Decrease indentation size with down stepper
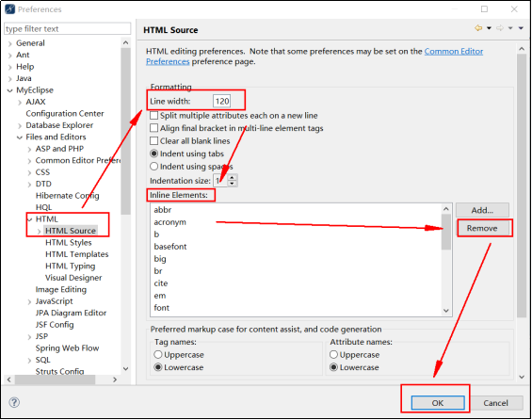This screenshot has width=532, height=420. pos(232,184)
